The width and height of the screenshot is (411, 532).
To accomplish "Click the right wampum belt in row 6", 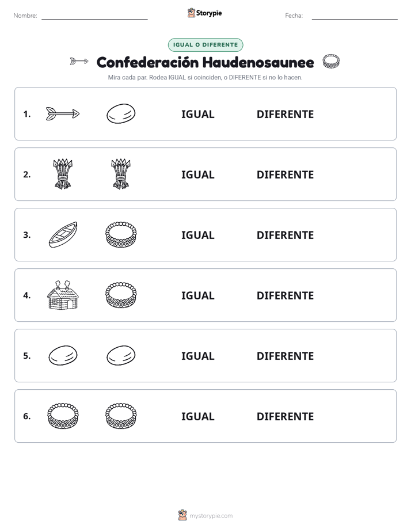I will [121, 416].
